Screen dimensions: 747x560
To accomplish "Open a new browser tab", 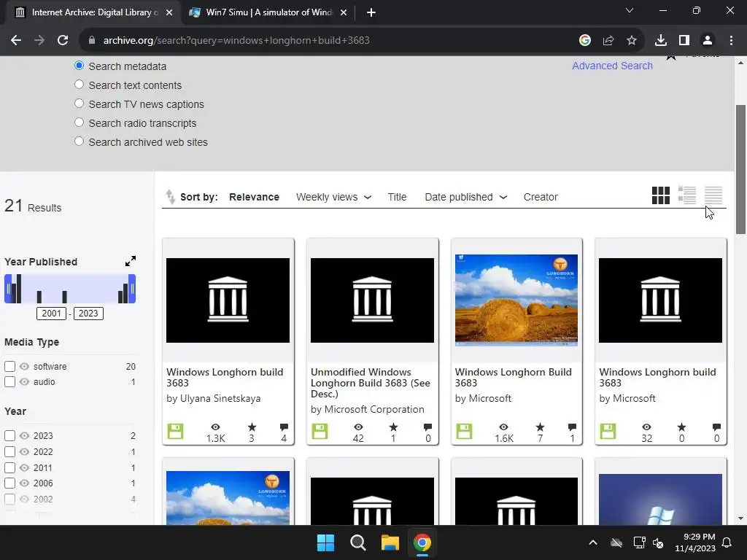I will pyautogui.click(x=371, y=12).
